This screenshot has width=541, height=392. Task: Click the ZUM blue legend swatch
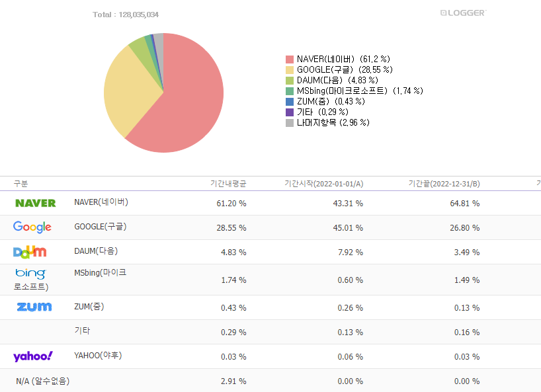290,102
